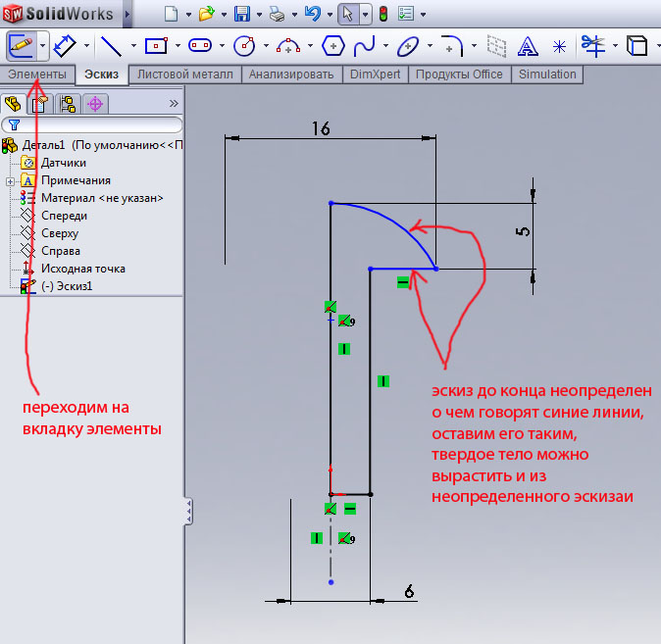
Task: Select the Smart Dimension tool
Action: coord(65,45)
